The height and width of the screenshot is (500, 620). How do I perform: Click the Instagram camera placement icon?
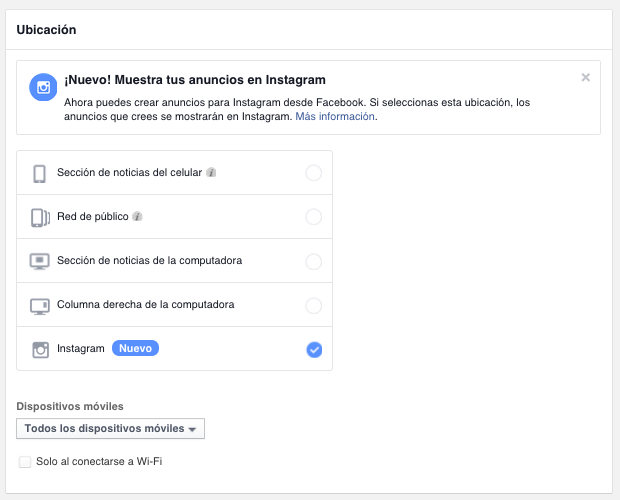[x=40, y=349]
